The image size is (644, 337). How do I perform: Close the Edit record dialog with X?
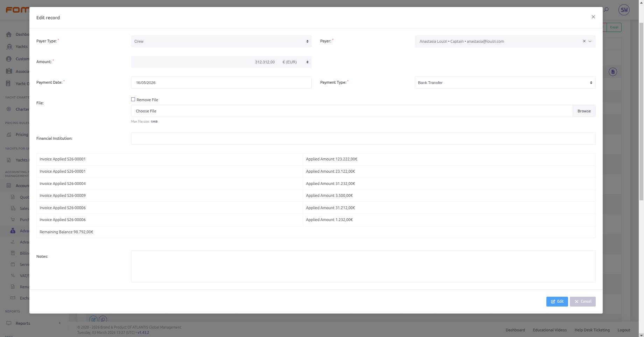pos(593,17)
